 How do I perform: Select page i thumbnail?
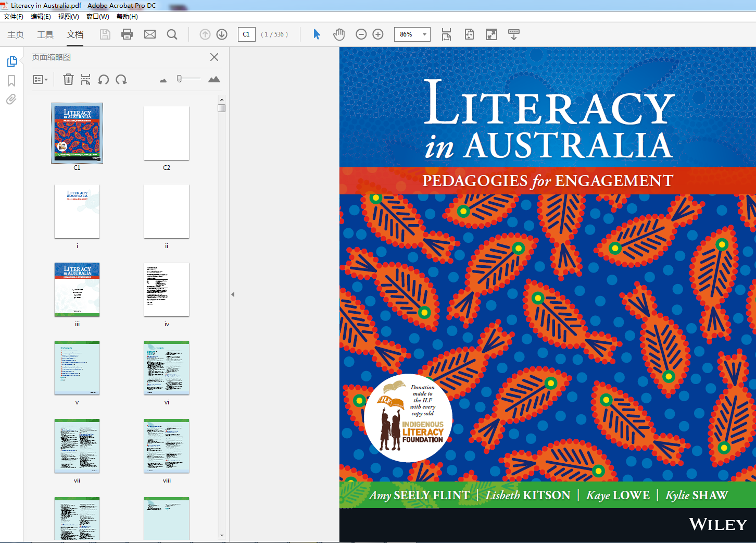point(77,211)
